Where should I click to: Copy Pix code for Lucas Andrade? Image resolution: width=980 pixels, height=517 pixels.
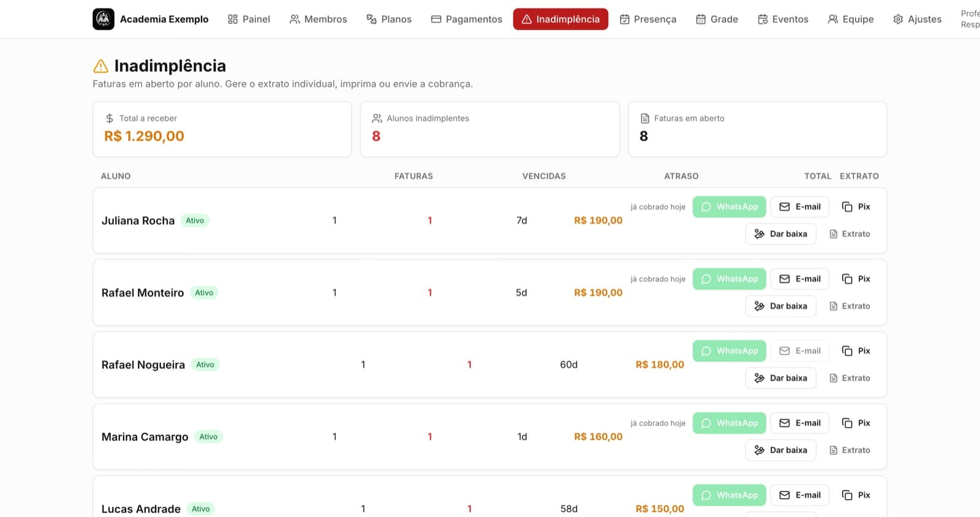[856, 495]
